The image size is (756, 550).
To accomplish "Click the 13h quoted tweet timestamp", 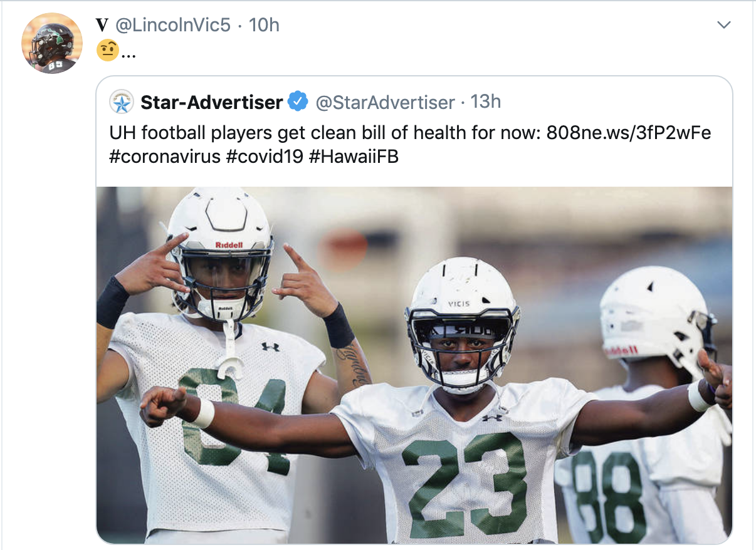I will pyautogui.click(x=486, y=101).
